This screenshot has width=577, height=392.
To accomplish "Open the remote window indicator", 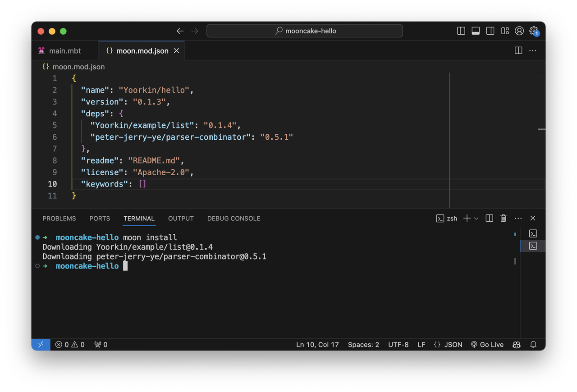I will click(41, 345).
